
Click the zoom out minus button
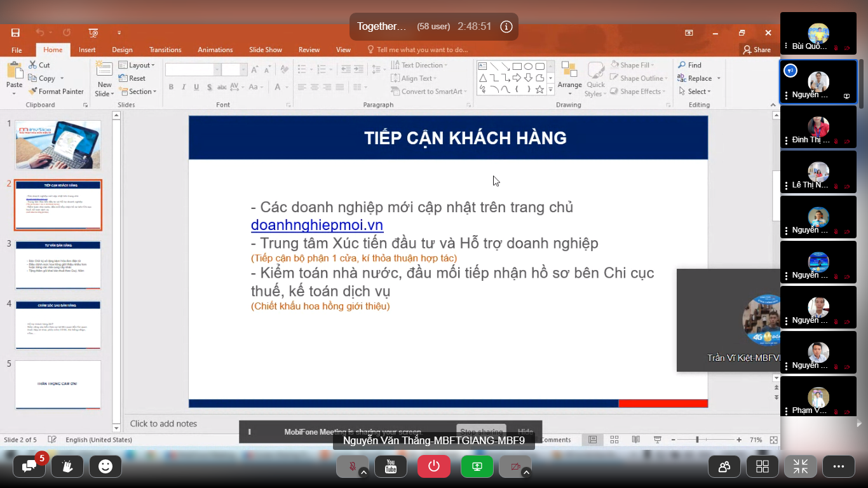pyautogui.click(x=673, y=440)
